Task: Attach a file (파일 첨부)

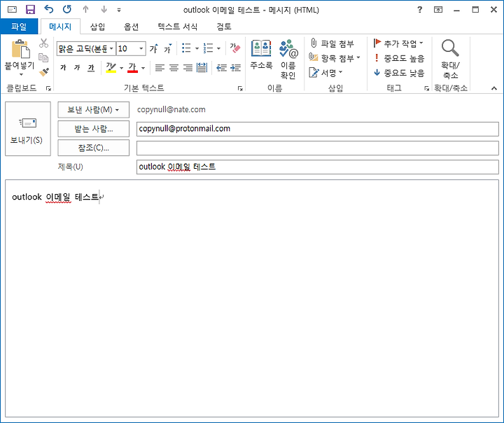Action: tap(332, 43)
